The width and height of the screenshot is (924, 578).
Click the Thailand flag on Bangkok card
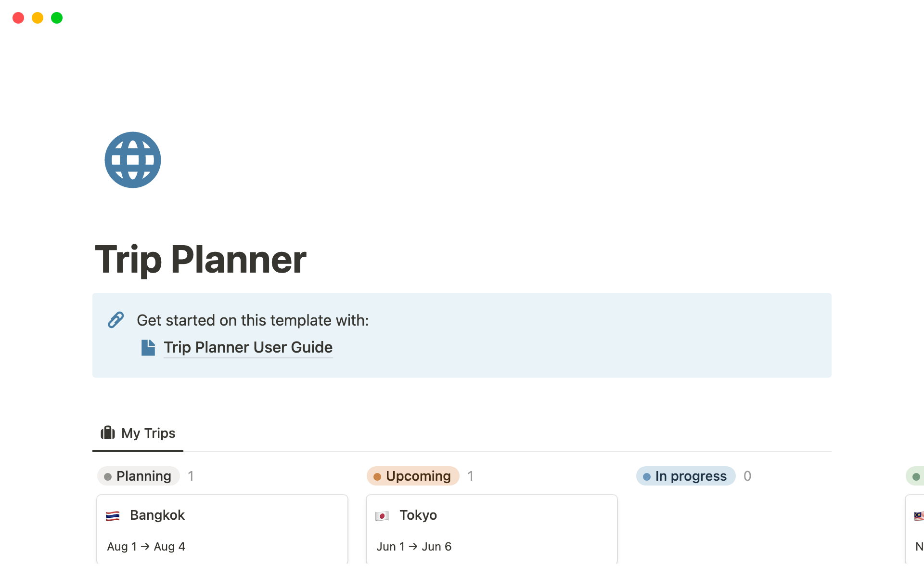coord(113,516)
